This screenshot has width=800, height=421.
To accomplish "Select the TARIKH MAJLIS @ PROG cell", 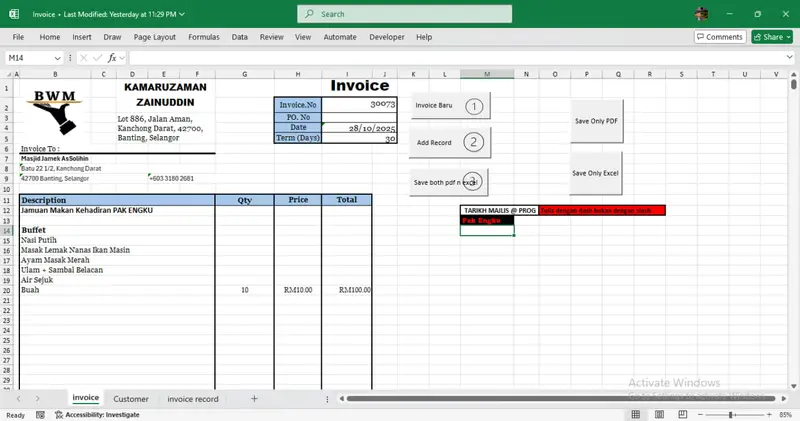I will 499,210.
